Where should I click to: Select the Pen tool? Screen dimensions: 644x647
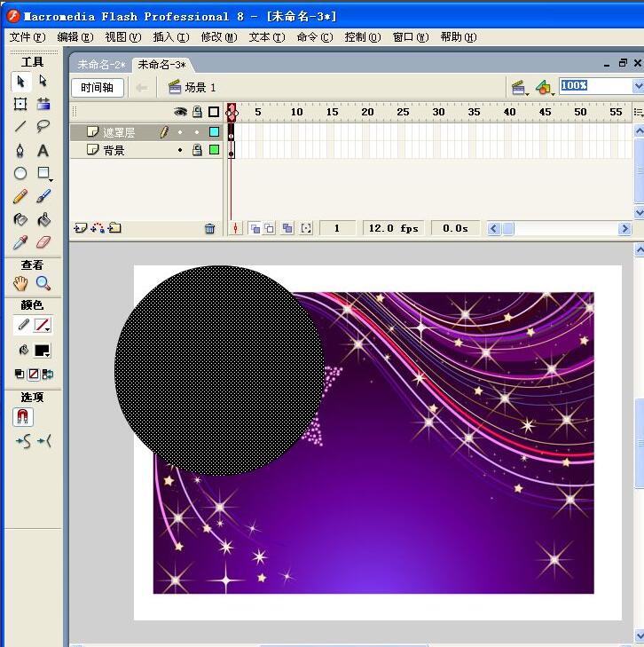coord(20,151)
